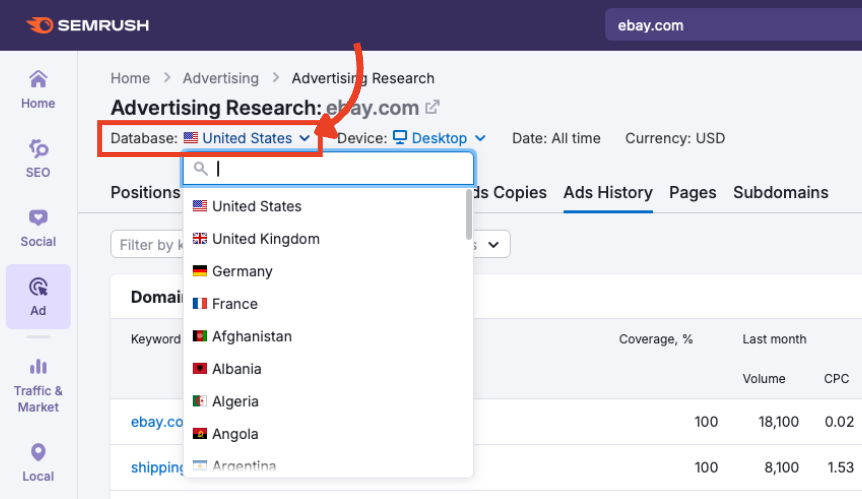862x499 pixels.
Task: Select the Ad sidebar section
Action: 38,296
